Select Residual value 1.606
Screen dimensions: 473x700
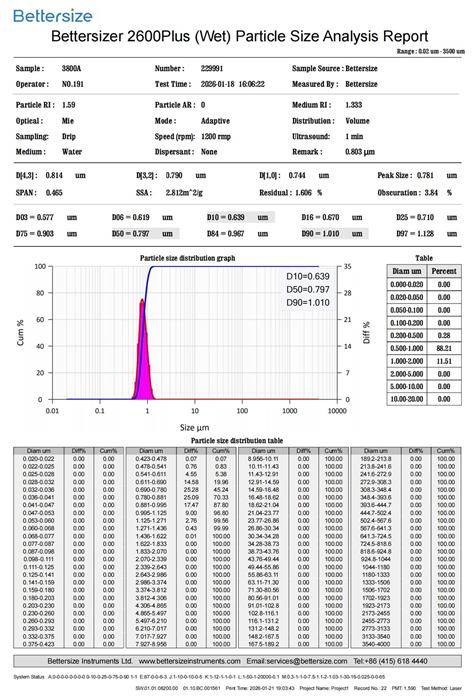(x=303, y=193)
